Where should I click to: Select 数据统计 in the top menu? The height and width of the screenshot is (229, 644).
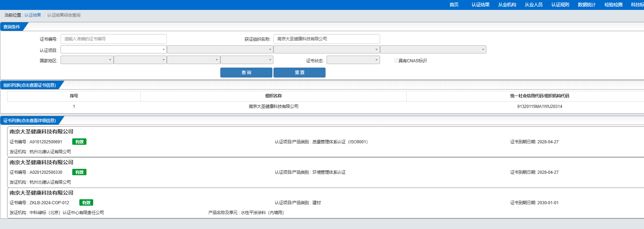pyautogui.click(x=587, y=5)
